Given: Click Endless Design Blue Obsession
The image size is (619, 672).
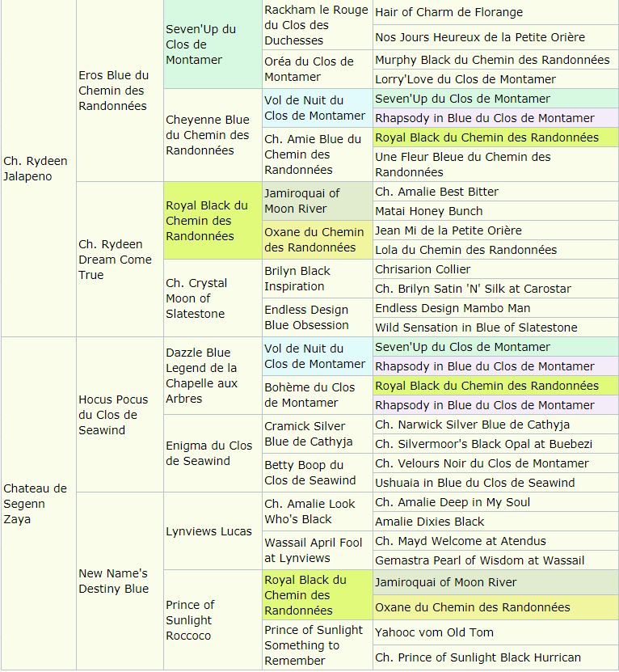Looking at the screenshot, I should click(x=318, y=317).
